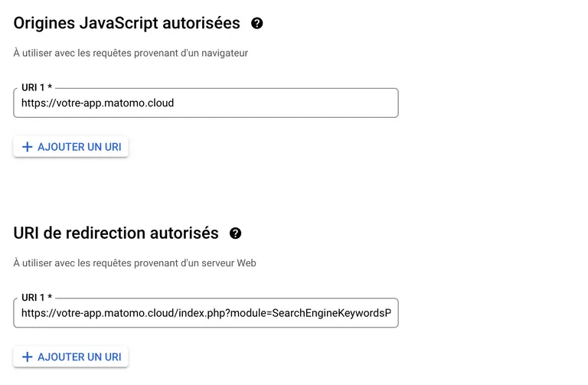
Task: Select the heading Origines JavaScript autorisées
Action: click(127, 23)
